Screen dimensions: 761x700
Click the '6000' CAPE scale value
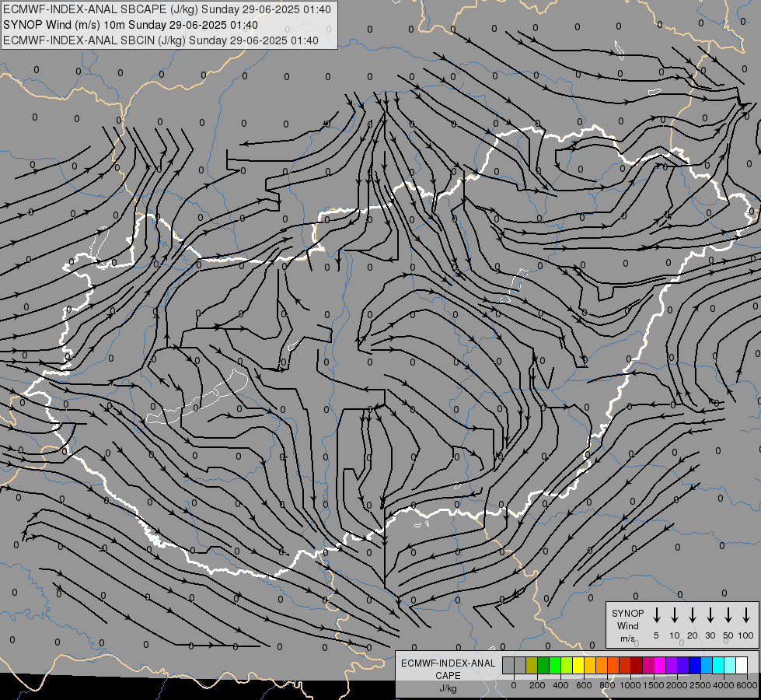coord(747,685)
